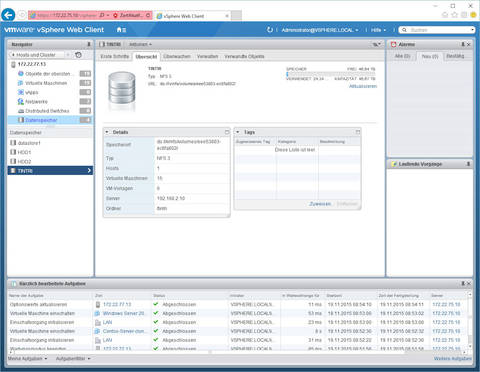Open the first LAN task target link
This screenshot has width=480, height=372.
pyautogui.click(x=107, y=322)
